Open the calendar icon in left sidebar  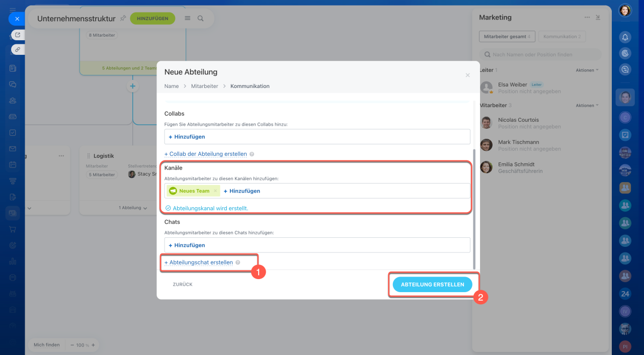13,164
